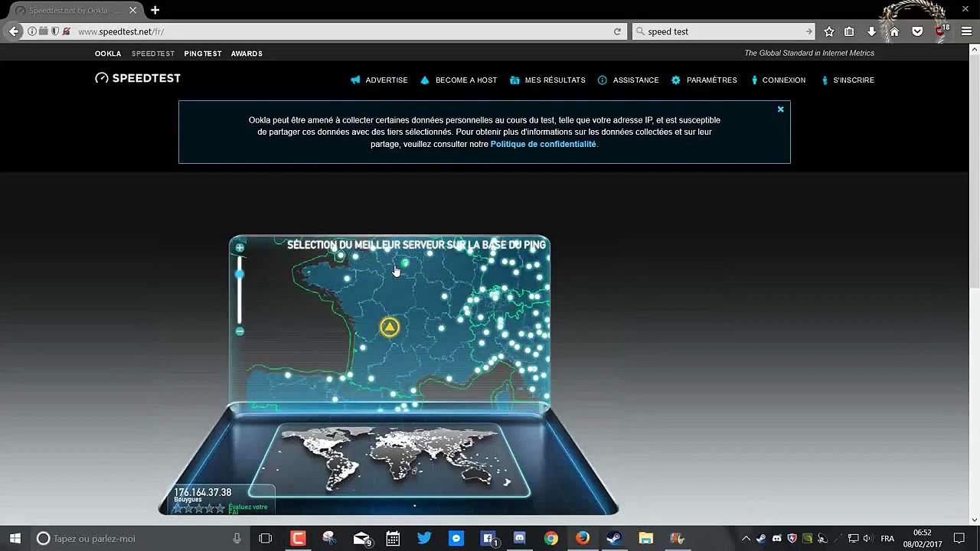Go to the browser home page
The width and height of the screenshot is (980, 551).
(x=894, y=31)
